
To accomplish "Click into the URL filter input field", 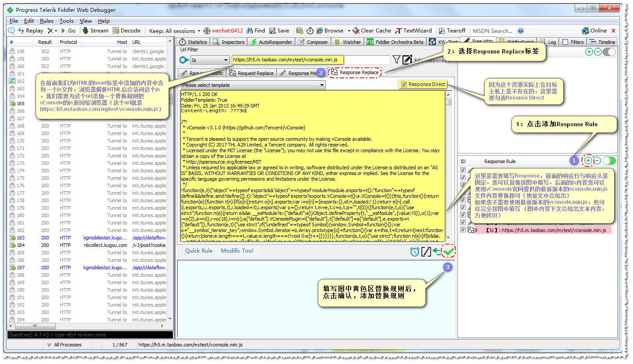I will [x=311, y=60].
